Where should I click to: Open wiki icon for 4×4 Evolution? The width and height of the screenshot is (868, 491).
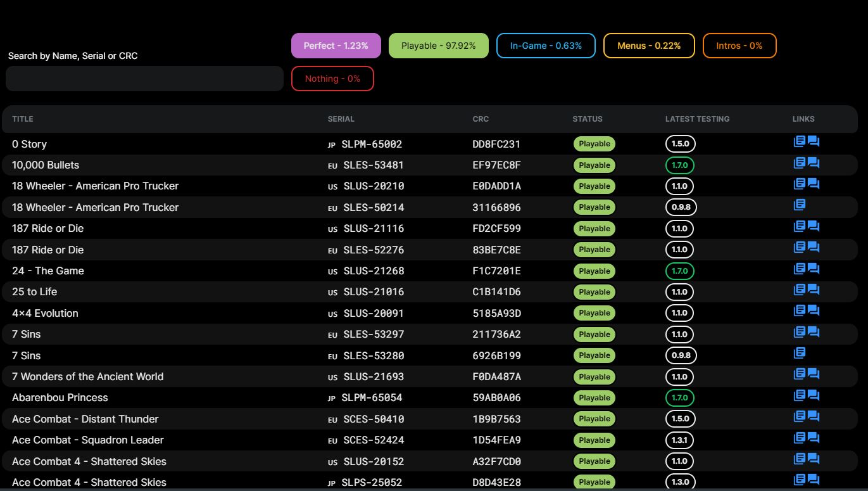coord(800,310)
